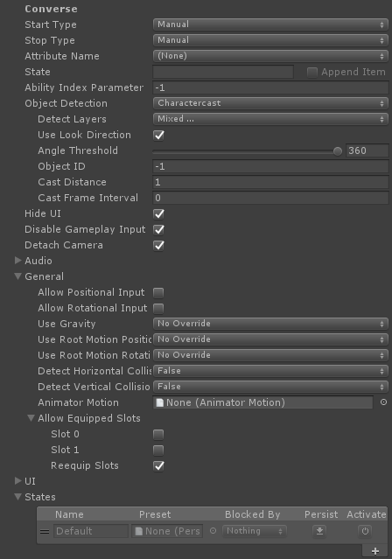Click the Angle Threshold slider handle
This screenshot has height=559, width=392.
click(x=338, y=151)
